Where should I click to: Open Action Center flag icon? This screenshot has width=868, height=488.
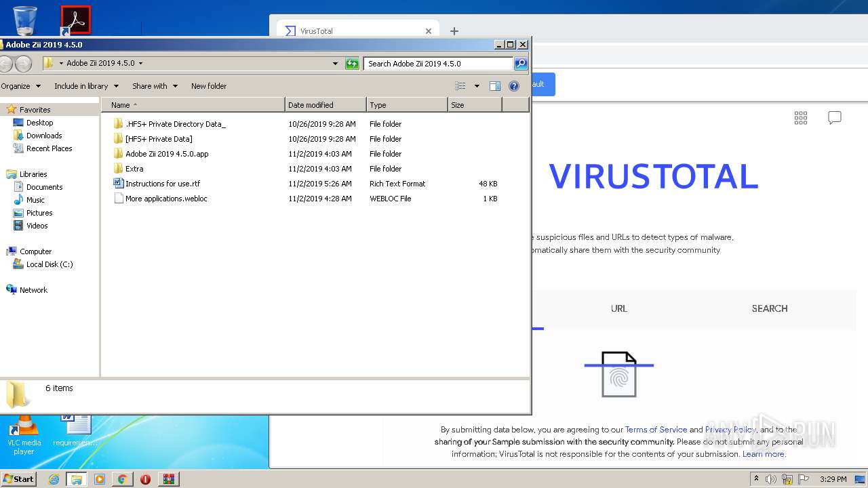tap(803, 479)
